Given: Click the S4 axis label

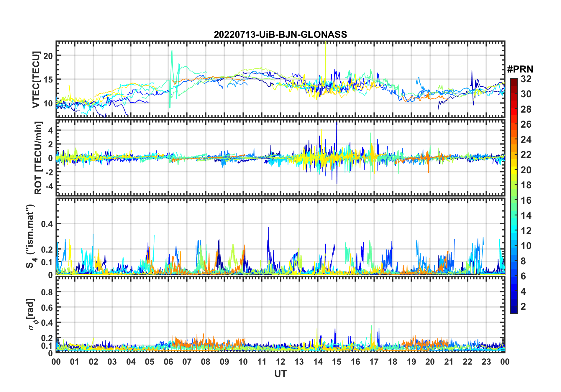Looking at the screenshot, I should [x=30, y=236].
